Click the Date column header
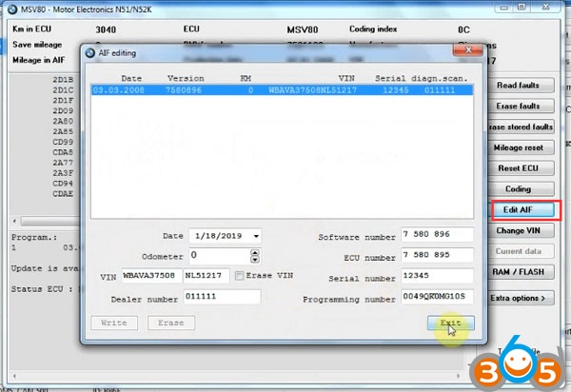571x392 pixels. pyautogui.click(x=131, y=79)
